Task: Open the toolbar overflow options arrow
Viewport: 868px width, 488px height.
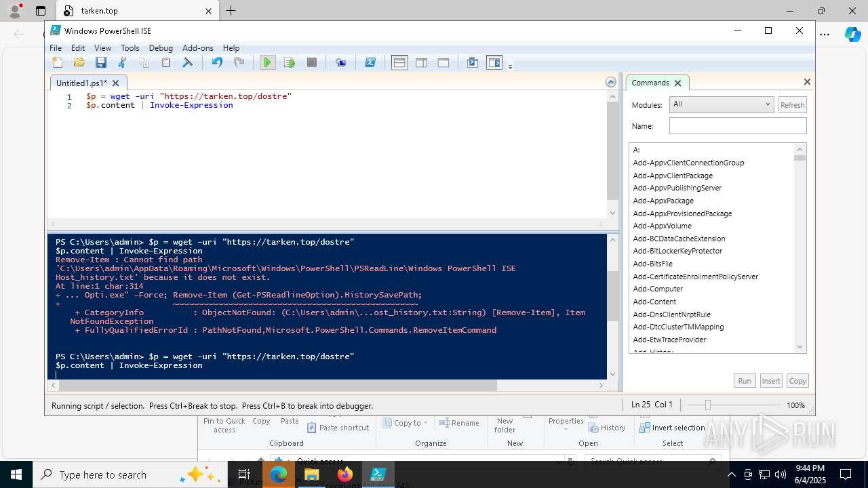Action: pos(510,66)
